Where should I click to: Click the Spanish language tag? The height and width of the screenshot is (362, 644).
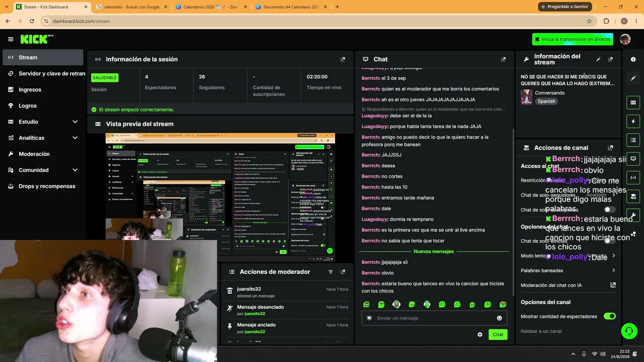pyautogui.click(x=546, y=101)
